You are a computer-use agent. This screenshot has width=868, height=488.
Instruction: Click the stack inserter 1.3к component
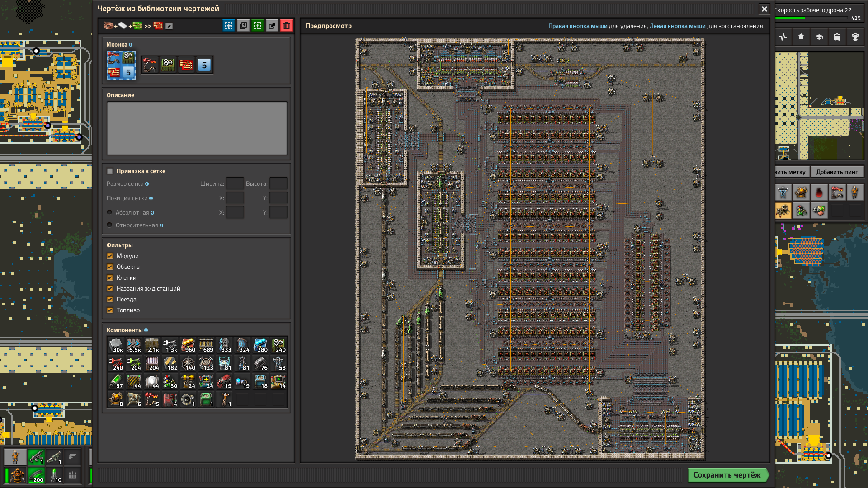(x=170, y=345)
